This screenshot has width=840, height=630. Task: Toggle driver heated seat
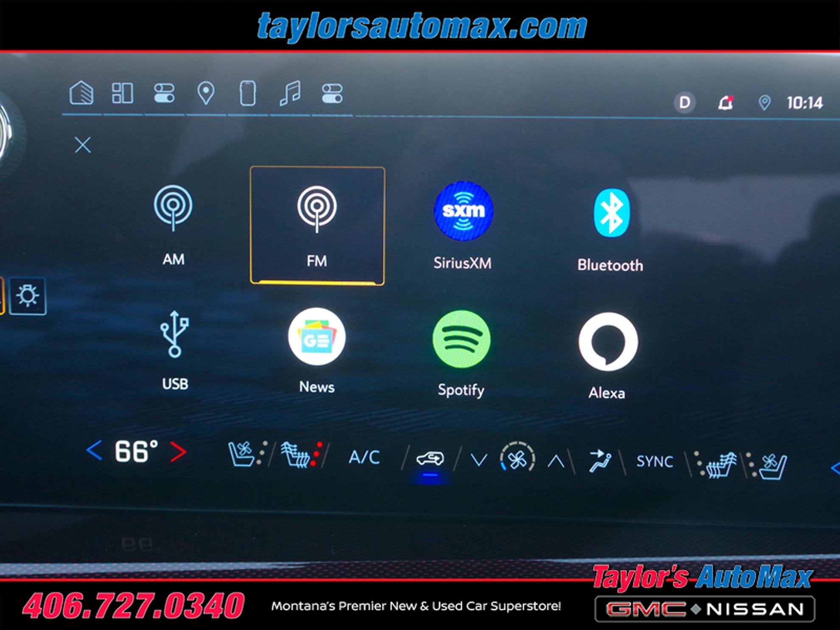click(301, 456)
